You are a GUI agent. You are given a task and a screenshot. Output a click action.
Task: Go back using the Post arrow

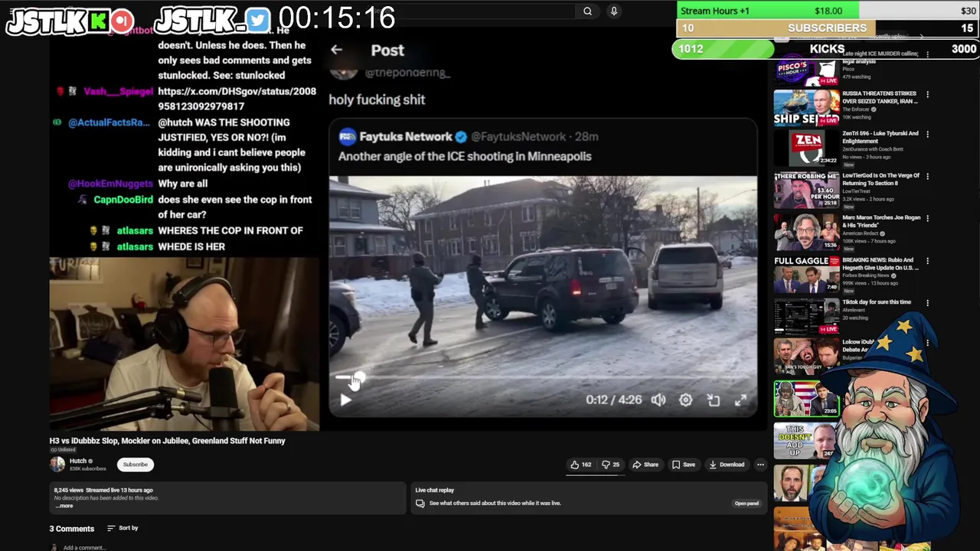coord(336,50)
